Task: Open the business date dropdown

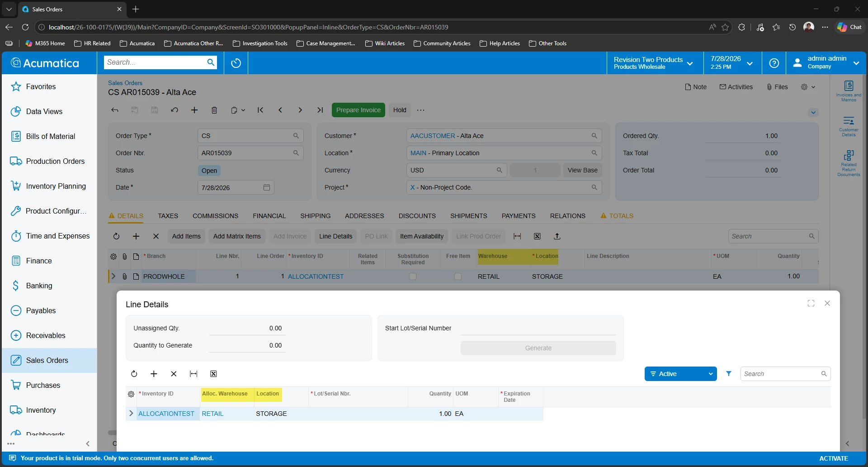Action: 731,63
